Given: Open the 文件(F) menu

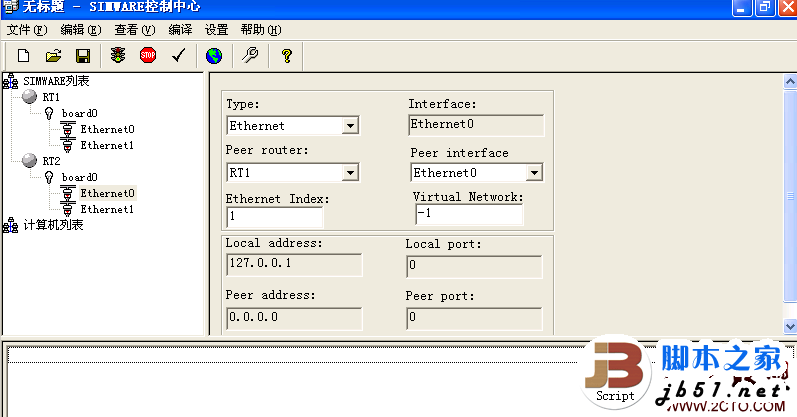Looking at the screenshot, I should 26,30.
